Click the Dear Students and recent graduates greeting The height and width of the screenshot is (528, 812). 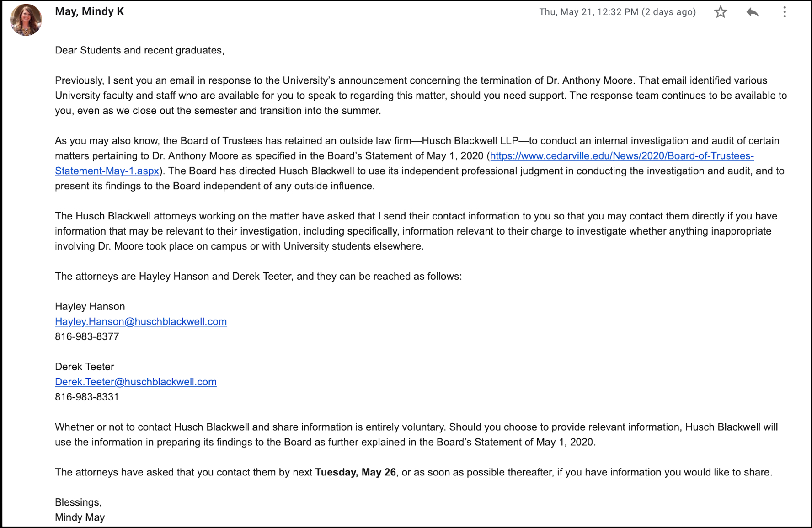(x=139, y=50)
